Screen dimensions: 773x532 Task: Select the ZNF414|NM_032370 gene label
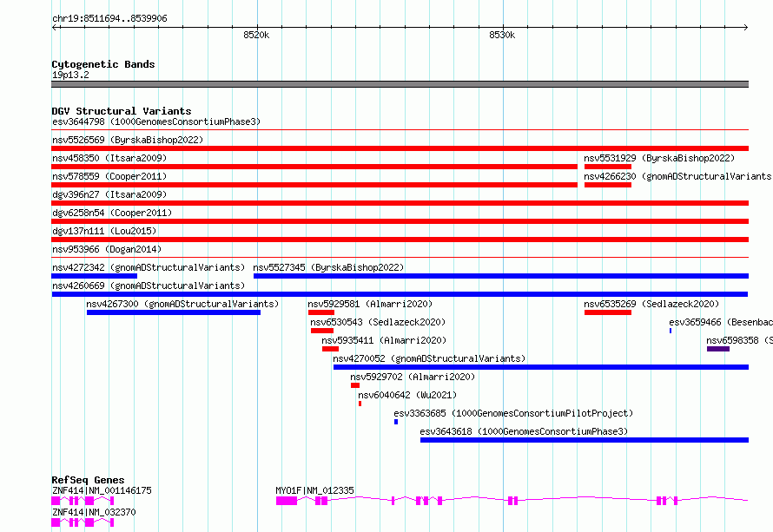[x=94, y=512]
